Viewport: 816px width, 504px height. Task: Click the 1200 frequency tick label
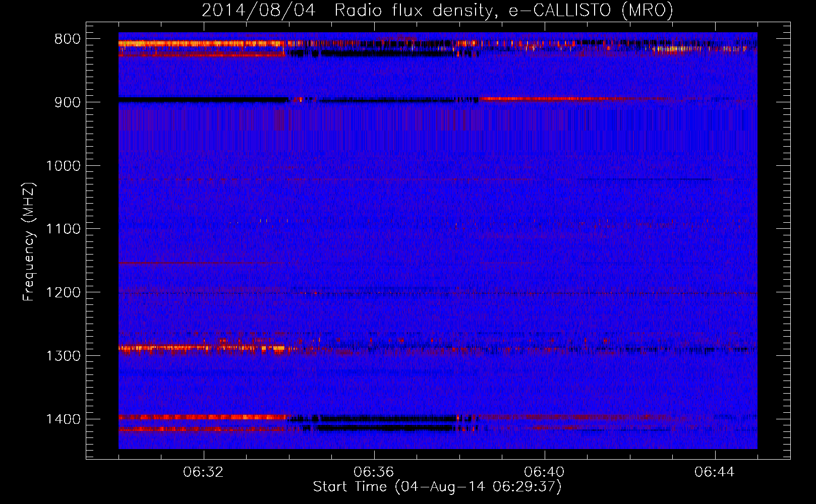click(63, 292)
